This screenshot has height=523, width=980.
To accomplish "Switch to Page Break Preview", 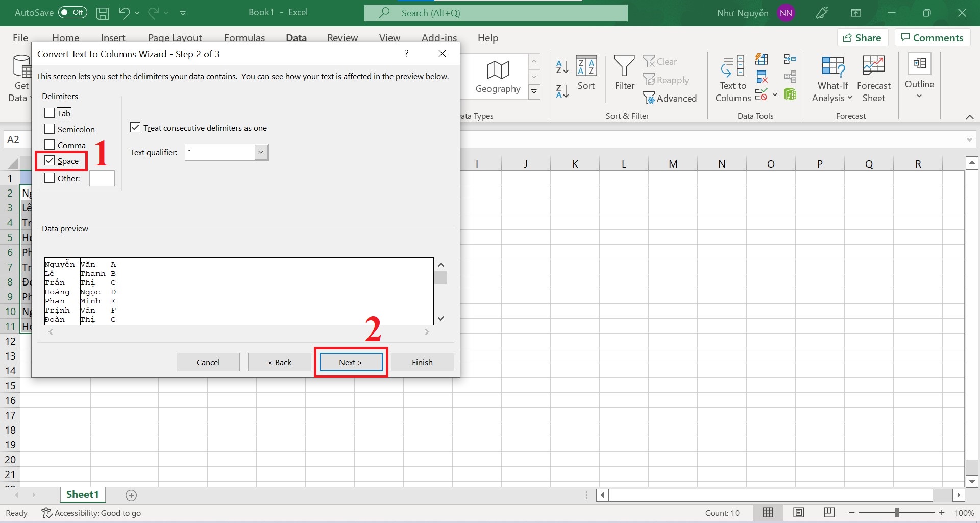I will [829, 512].
